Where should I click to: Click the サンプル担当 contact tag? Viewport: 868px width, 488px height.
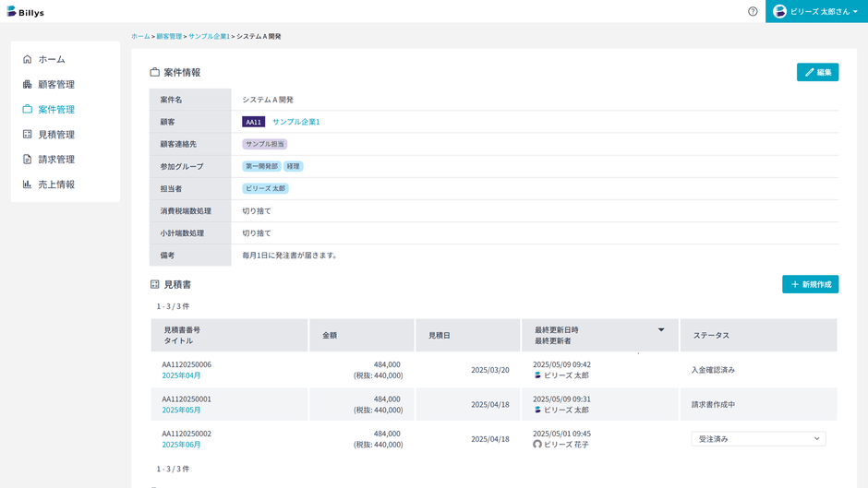[265, 144]
